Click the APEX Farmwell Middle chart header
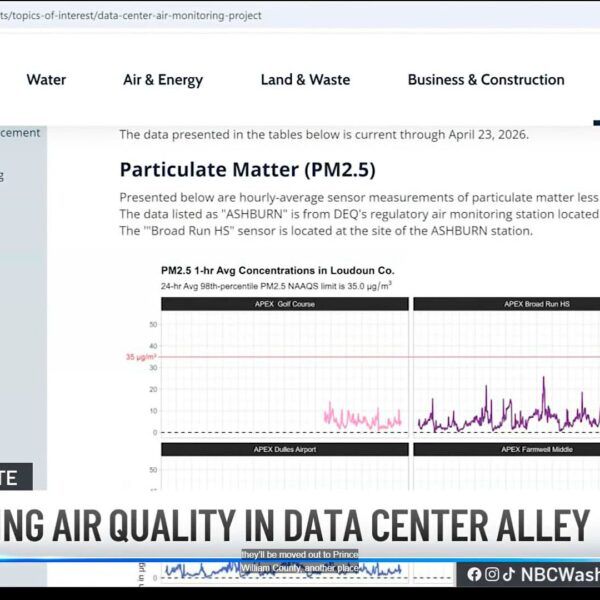The image size is (600, 600). pyautogui.click(x=507, y=449)
